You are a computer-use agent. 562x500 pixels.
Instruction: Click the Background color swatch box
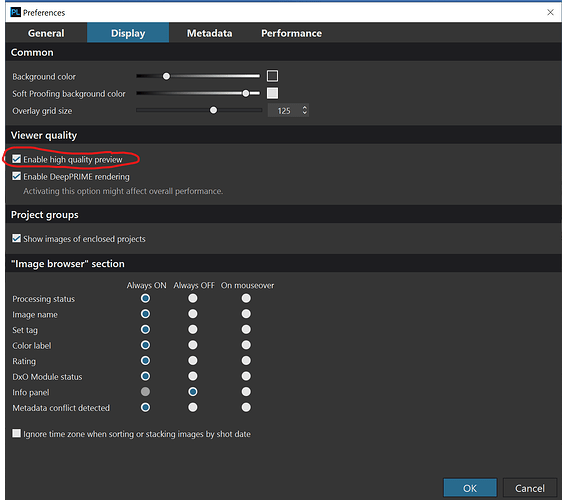tap(272, 76)
